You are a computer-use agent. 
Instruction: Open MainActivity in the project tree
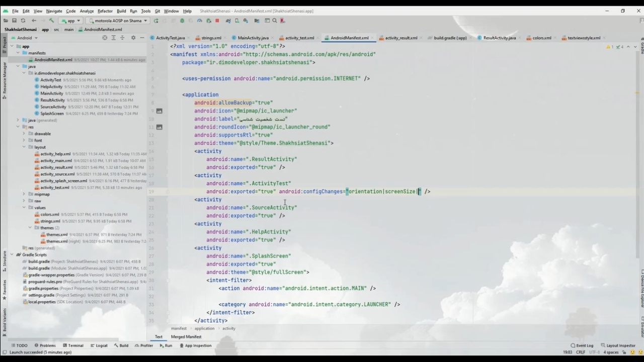click(52, 93)
